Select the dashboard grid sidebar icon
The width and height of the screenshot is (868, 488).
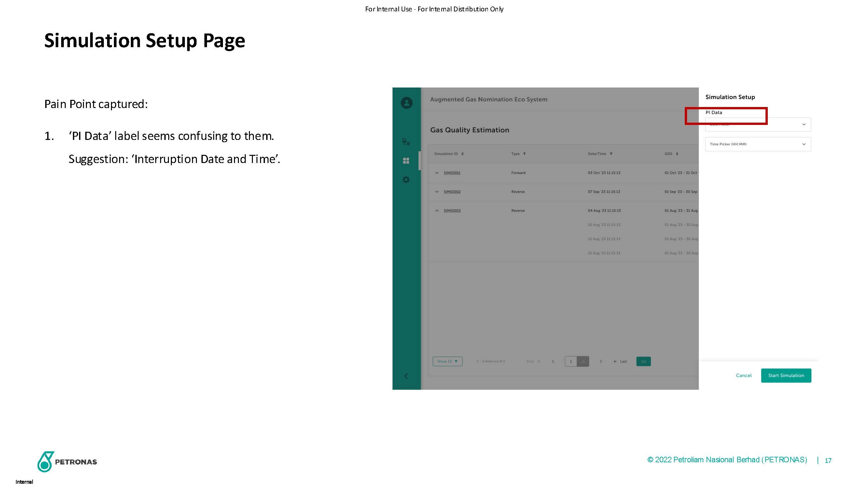pos(406,161)
